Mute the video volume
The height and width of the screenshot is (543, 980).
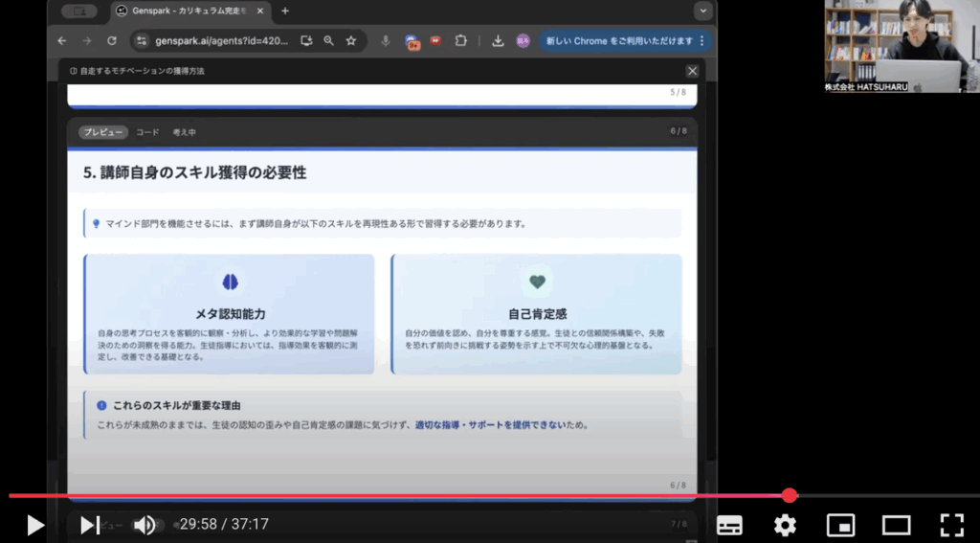click(x=145, y=525)
